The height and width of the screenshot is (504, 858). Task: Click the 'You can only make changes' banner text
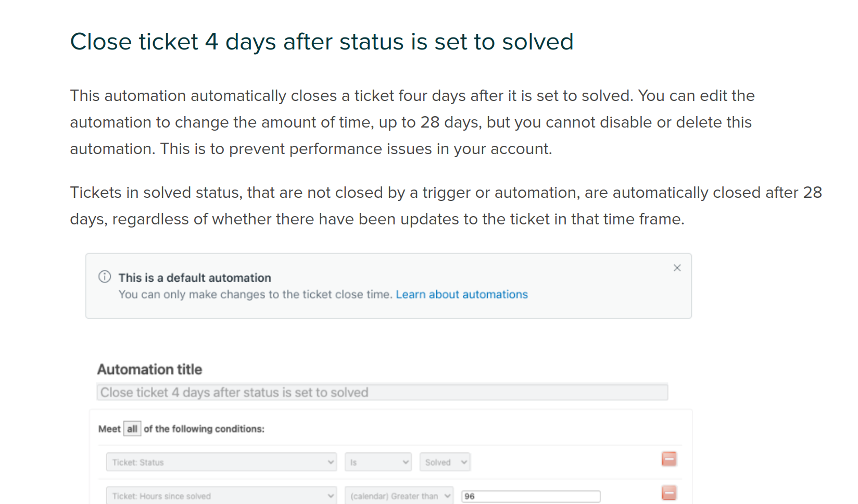pyautogui.click(x=255, y=294)
